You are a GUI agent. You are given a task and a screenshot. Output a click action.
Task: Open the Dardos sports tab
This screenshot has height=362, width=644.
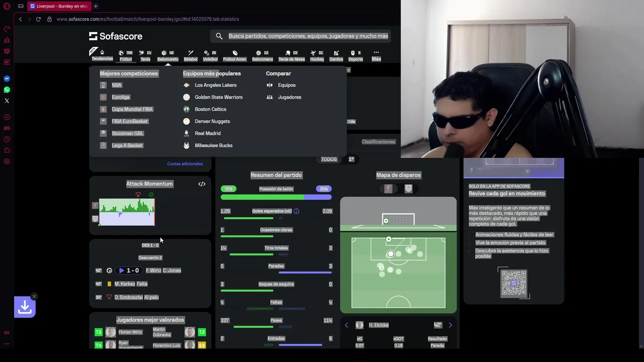(x=336, y=56)
